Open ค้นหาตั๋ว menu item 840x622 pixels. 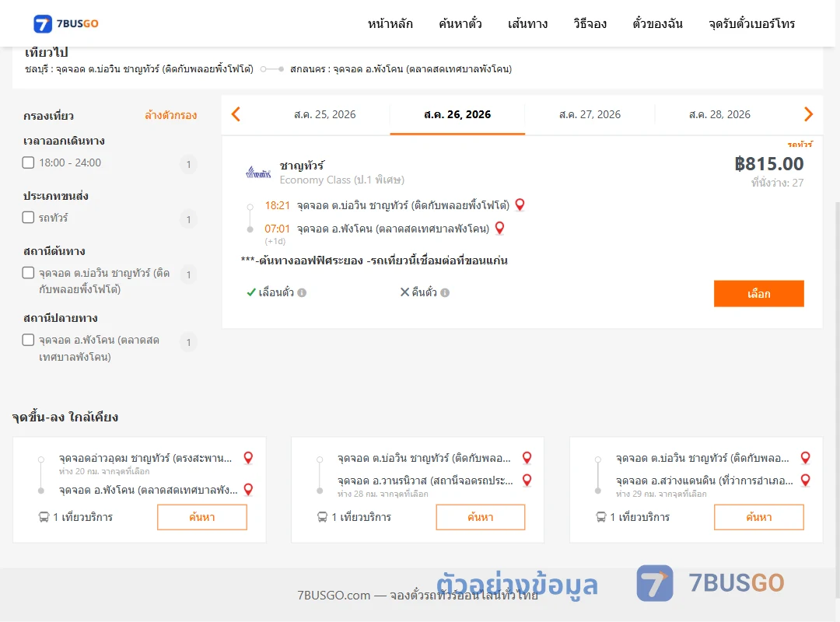[x=460, y=23]
